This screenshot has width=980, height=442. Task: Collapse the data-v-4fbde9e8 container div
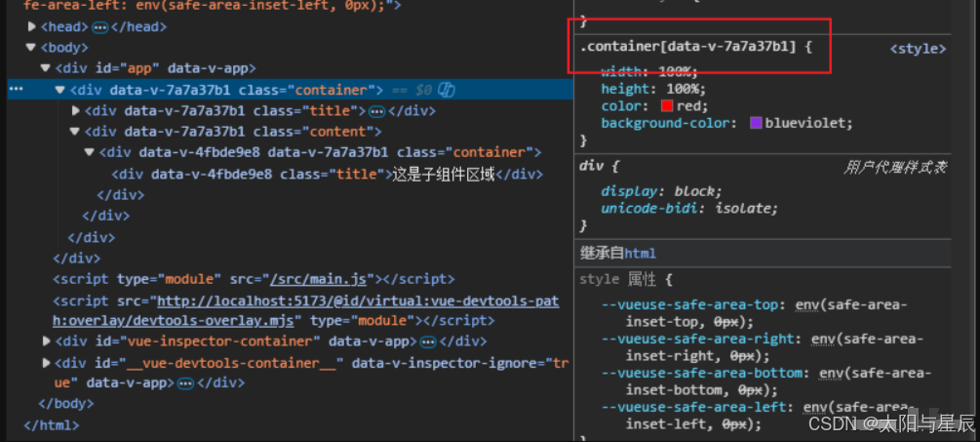[90, 152]
